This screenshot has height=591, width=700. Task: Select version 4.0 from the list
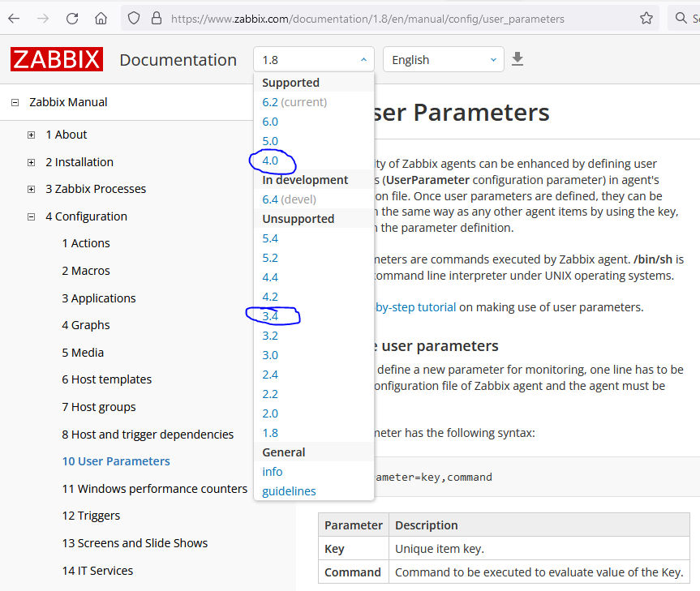pyautogui.click(x=270, y=161)
